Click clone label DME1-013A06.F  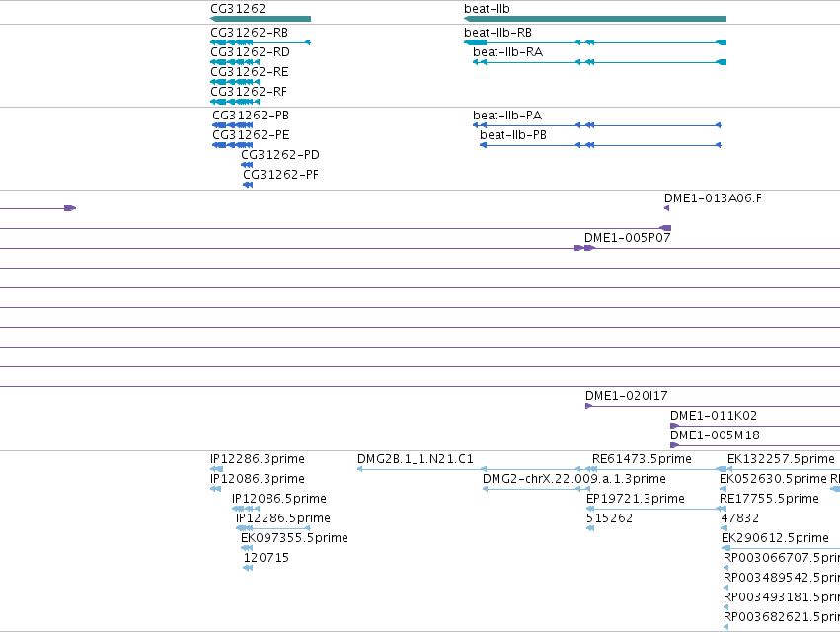pos(713,198)
